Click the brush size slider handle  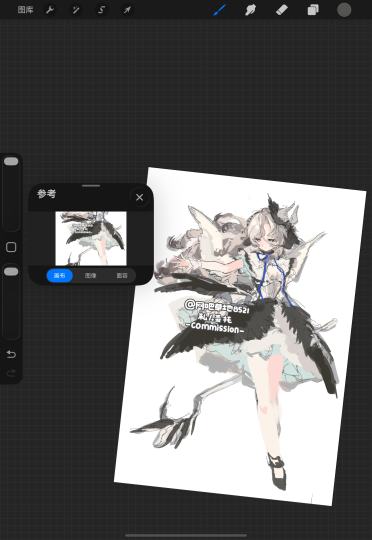click(11, 162)
